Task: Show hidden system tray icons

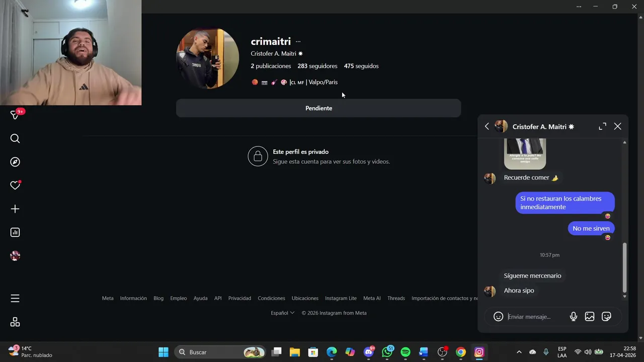Action: point(519,352)
